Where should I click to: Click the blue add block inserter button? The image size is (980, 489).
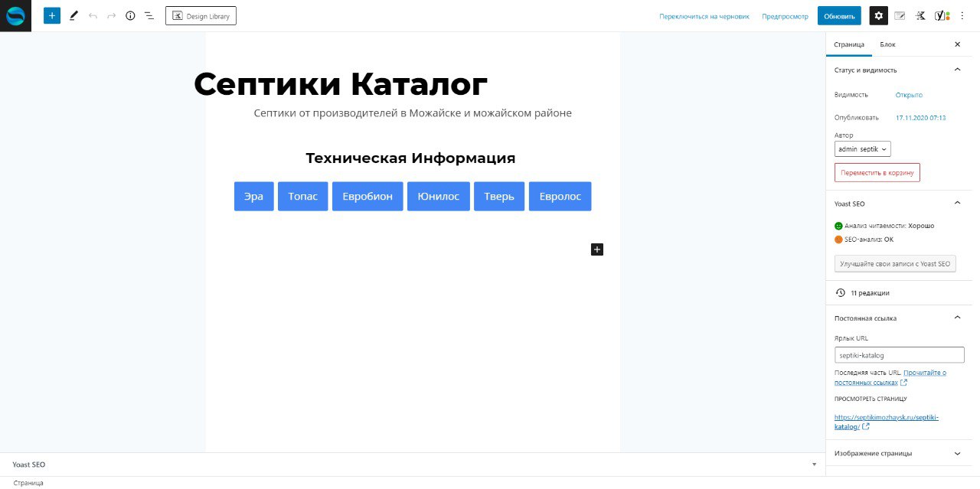point(52,15)
